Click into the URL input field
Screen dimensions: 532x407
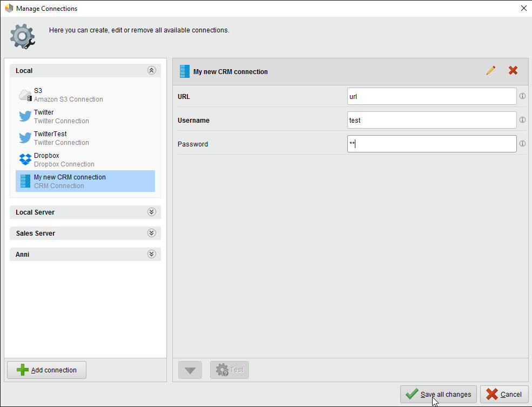pos(432,97)
